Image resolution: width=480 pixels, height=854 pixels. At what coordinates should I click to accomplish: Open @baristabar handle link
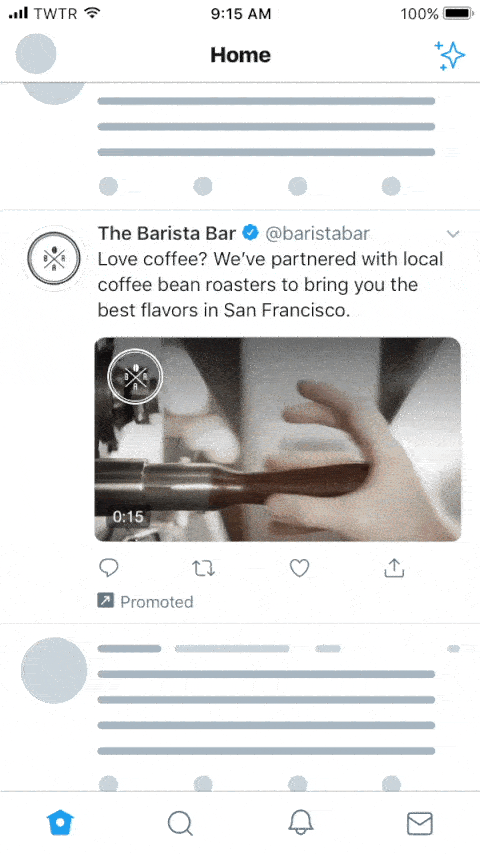tap(317, 234)
